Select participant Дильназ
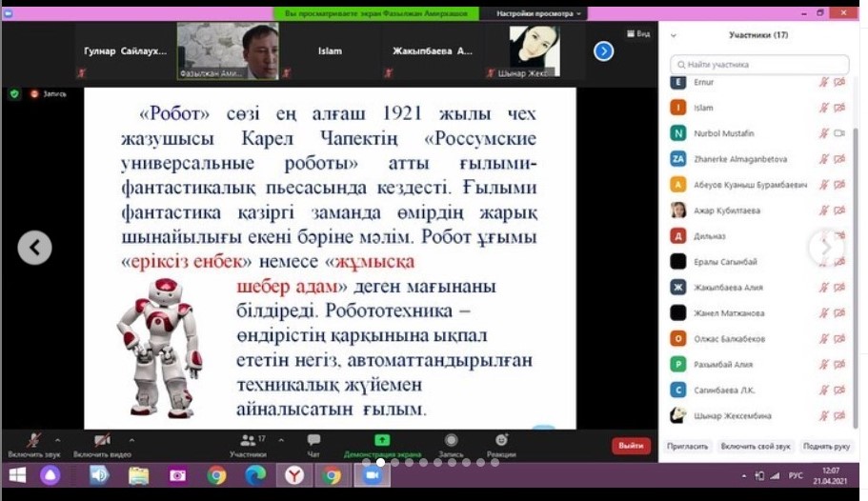Viewport: 868px width, 501px height. click(758, 236)
